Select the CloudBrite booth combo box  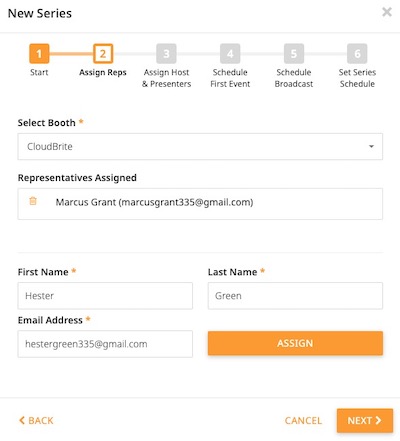pos(200,146)
